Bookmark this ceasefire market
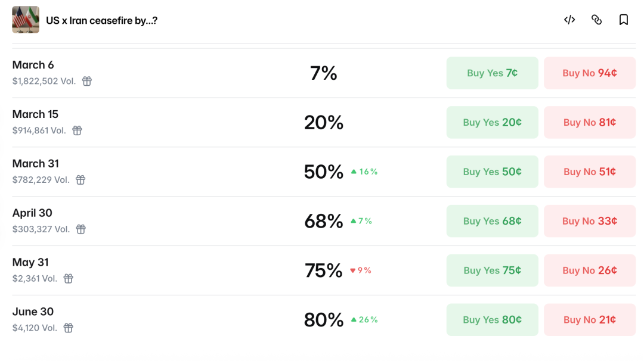The height and width of the screenshot is (361, 644). 624,20
